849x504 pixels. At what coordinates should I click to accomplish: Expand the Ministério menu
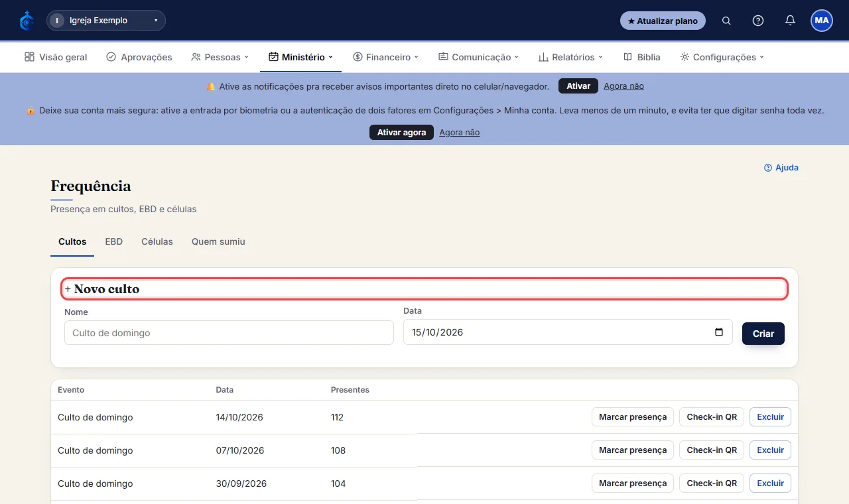(300, 57)
